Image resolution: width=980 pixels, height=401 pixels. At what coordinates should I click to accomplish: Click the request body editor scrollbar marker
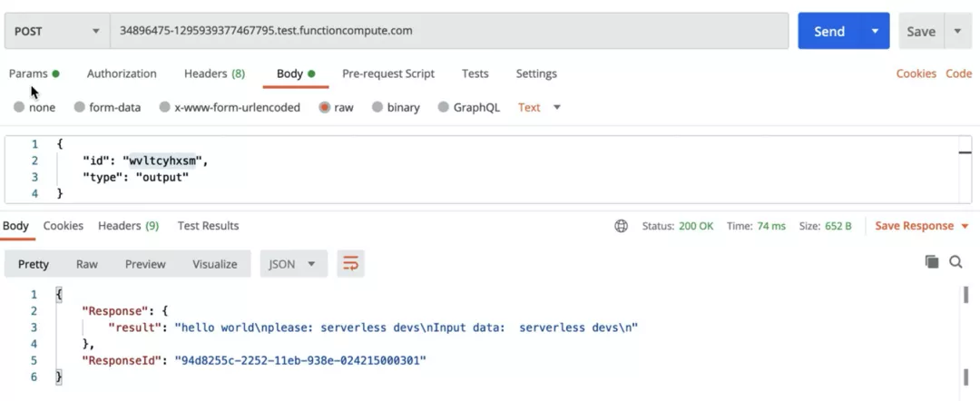pyautogui.click(x=965, y=152)
